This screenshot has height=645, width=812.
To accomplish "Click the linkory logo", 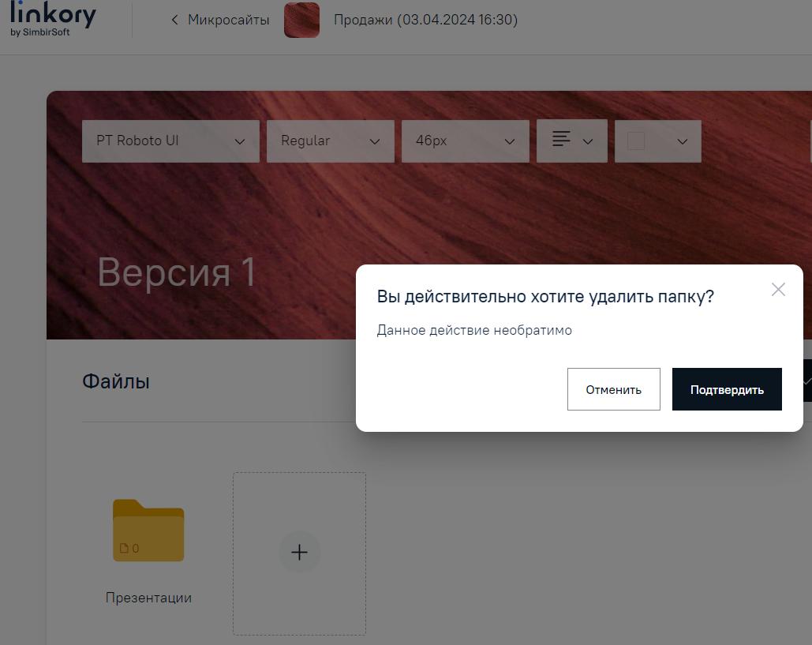I will click(52, 17).
